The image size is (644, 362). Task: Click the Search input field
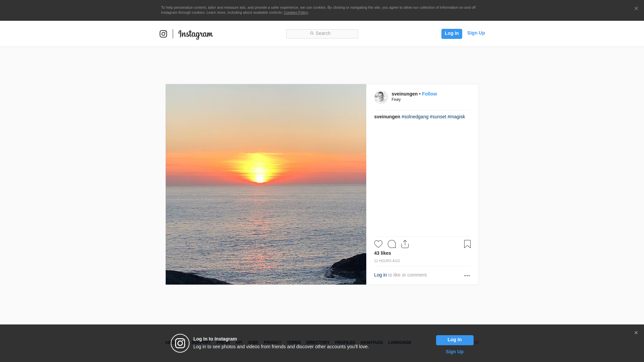tap(322, 34)
